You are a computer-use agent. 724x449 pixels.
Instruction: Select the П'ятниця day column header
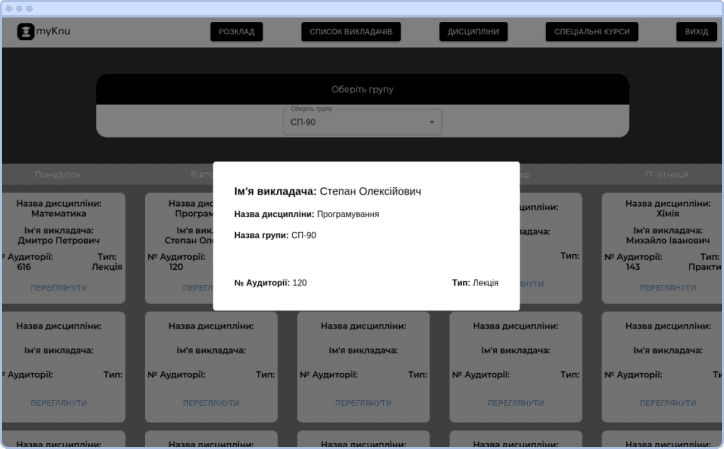tap(667, 174)
